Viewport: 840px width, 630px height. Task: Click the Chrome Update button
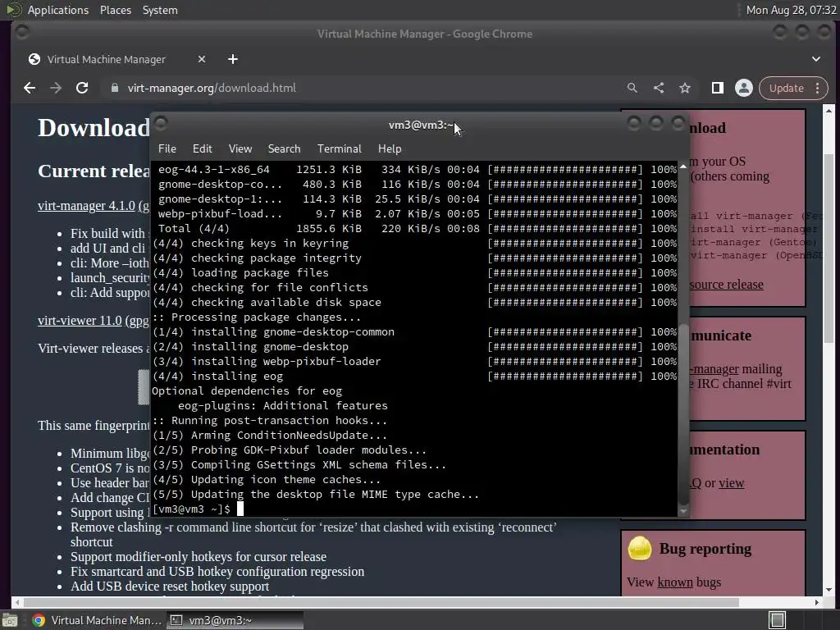point(787,88)
